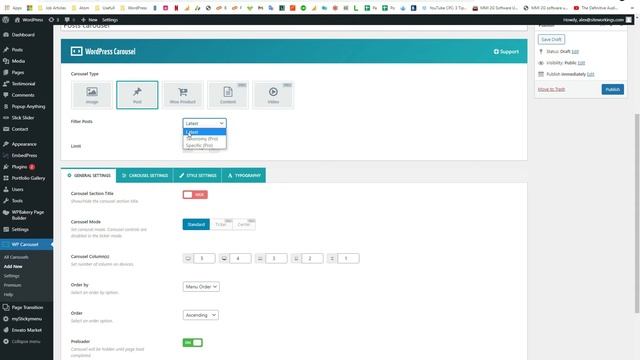Image resolution: width=640 pixels, height=360 pixels.
Task: Select the Content carousel type
Action: click(228, 95)
